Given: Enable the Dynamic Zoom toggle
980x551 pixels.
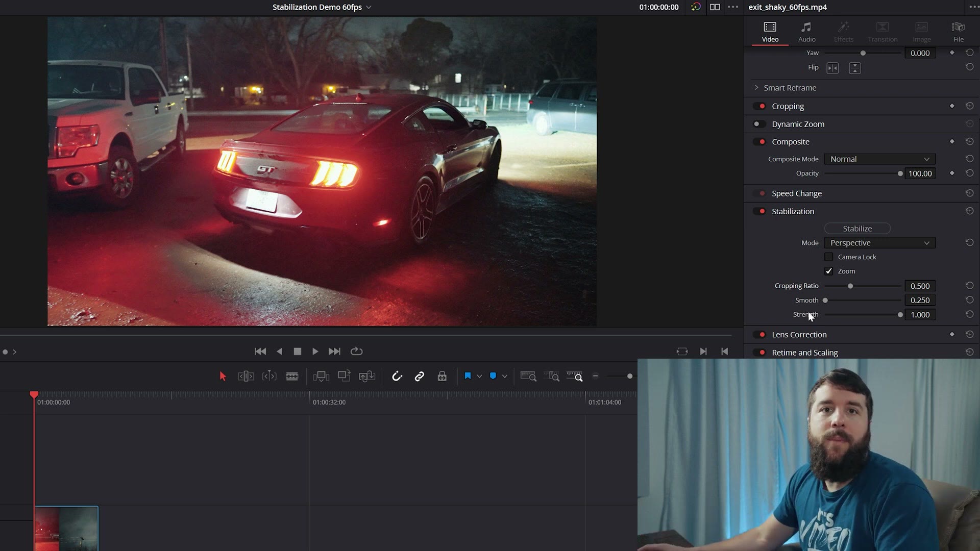Looking at the screenshot, I should point(759,124).
